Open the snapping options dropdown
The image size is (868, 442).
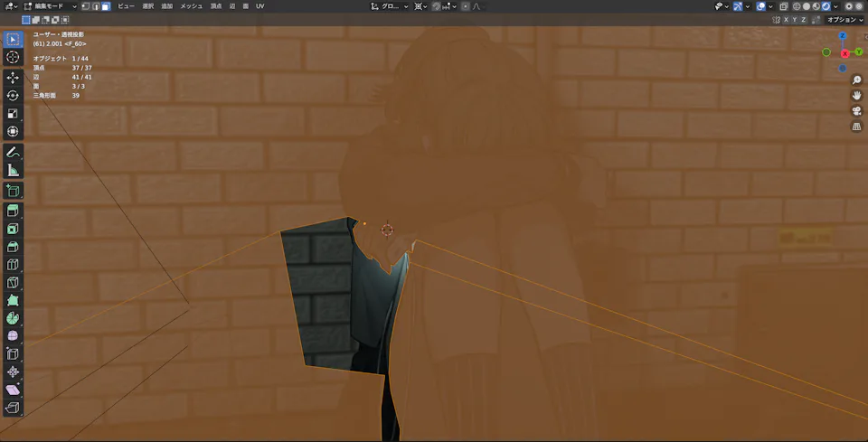[x=449, y=6]
